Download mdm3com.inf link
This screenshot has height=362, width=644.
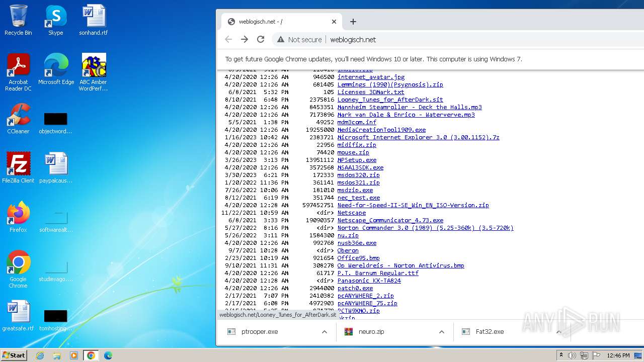(x=357, y=122)
